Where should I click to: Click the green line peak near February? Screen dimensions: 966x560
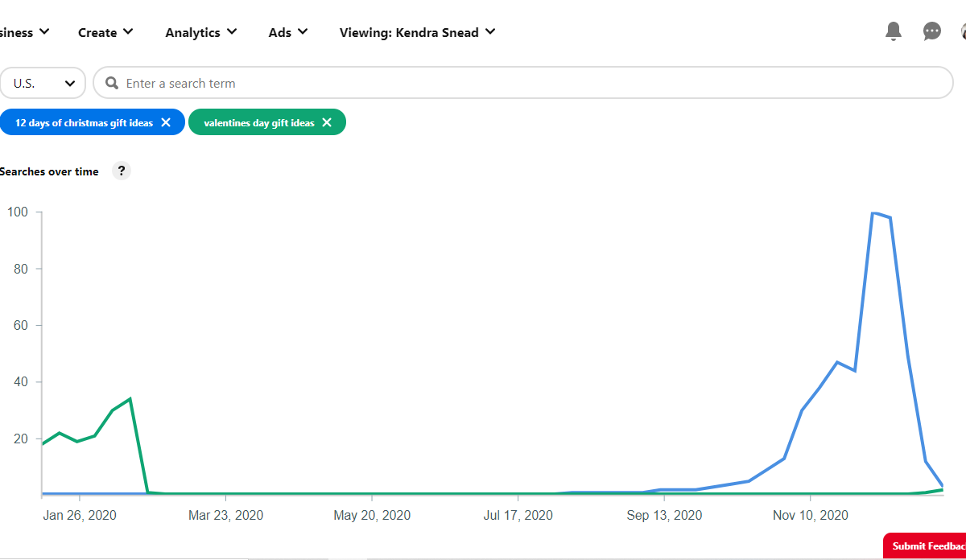point(130,398)
